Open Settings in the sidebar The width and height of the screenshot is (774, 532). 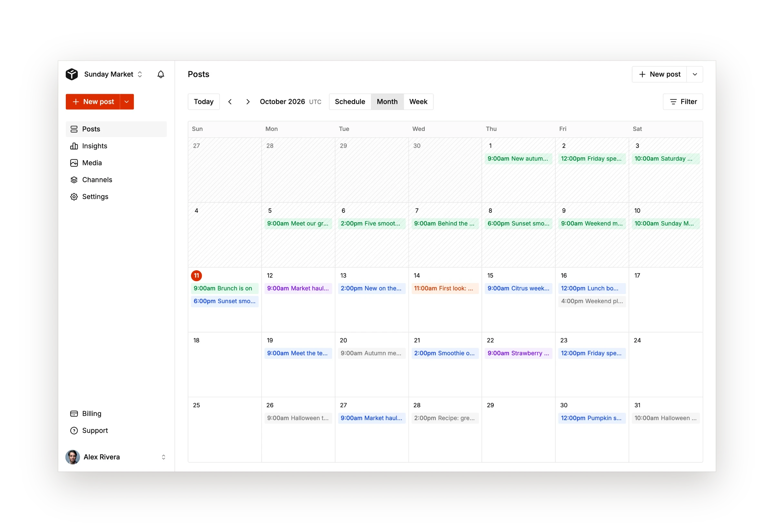116,197
